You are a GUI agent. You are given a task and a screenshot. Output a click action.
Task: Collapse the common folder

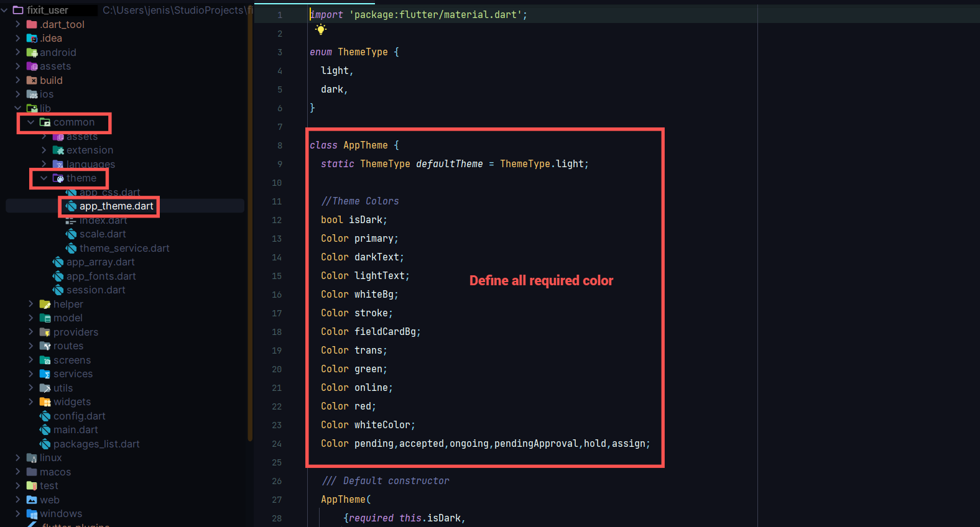(x=30, y=122)
